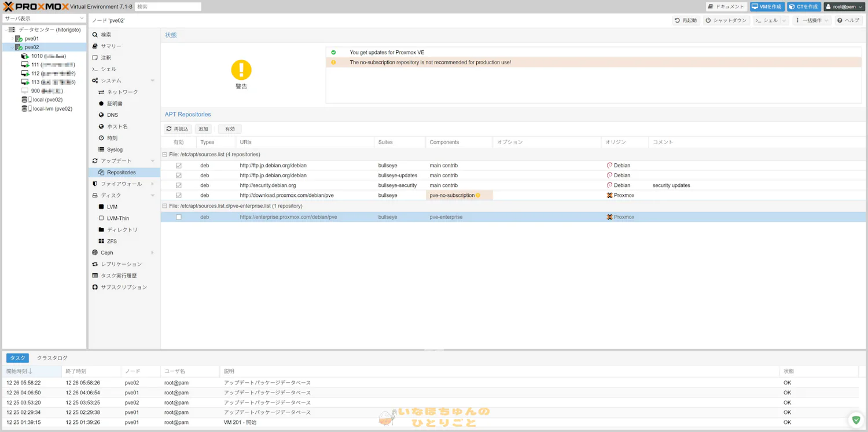Image resolution: width=868 pixels, height=432 pixels.
Task: Select the pve02 node in tree
Action: (44, 47)
